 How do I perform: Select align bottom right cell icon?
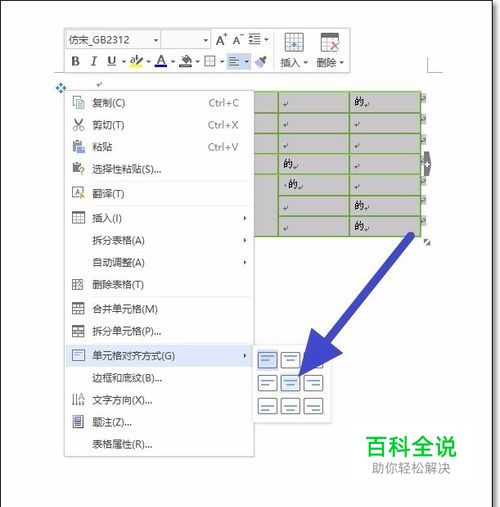point(313,406)
